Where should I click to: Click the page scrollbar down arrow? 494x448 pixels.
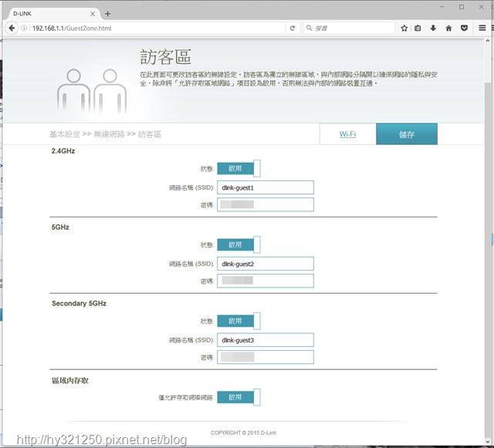pos(488,442)
